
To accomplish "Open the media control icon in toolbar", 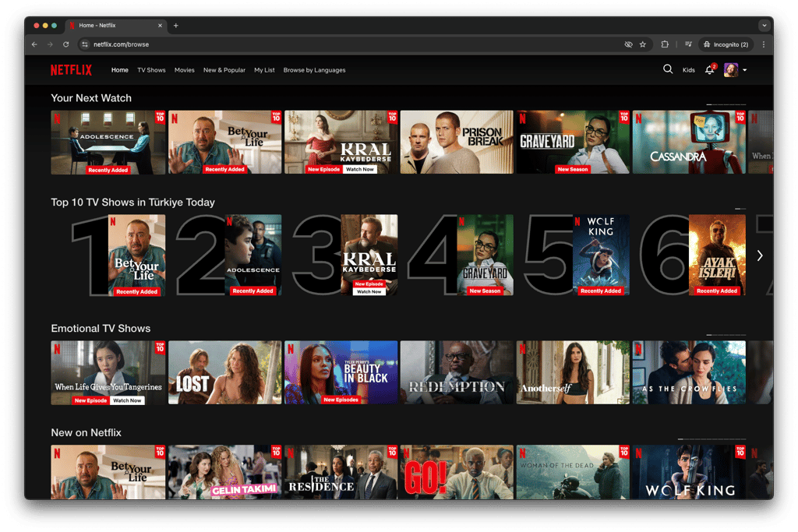I will (688, 44).
